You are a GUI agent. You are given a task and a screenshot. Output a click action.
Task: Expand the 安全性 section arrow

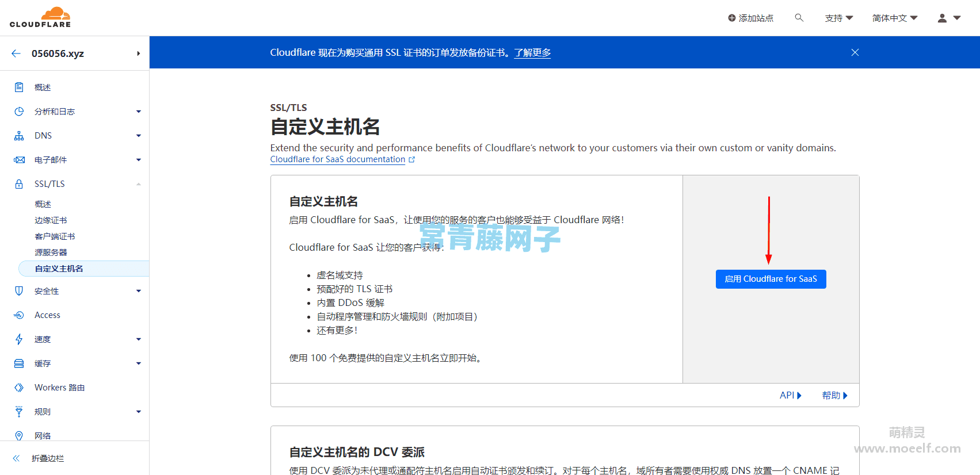pyautogui.click(x=139, y=291)
